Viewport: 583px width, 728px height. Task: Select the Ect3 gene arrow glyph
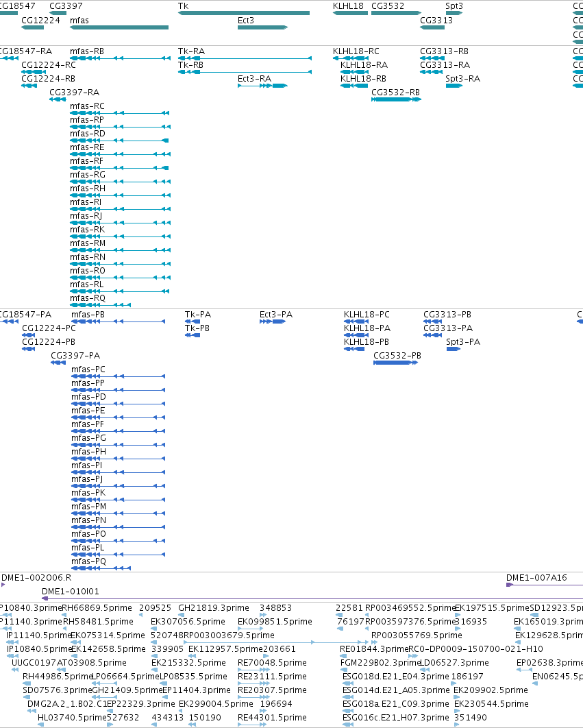click(262, 27)
